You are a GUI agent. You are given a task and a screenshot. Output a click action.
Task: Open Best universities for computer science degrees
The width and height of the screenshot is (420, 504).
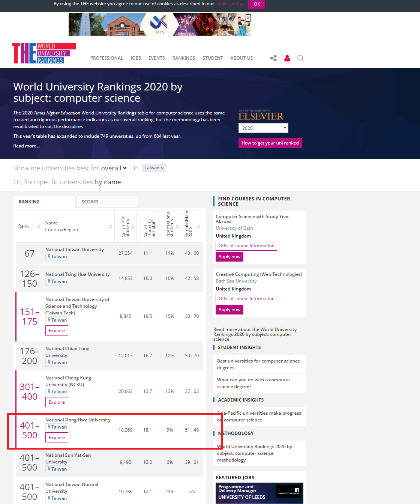click(x=258, y=364)
